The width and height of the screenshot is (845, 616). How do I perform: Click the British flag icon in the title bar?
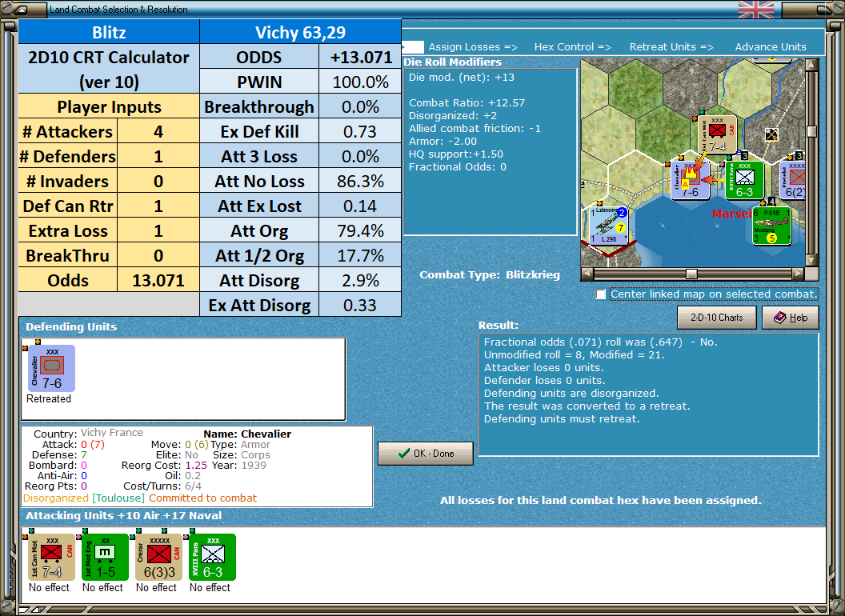[755, 9]
